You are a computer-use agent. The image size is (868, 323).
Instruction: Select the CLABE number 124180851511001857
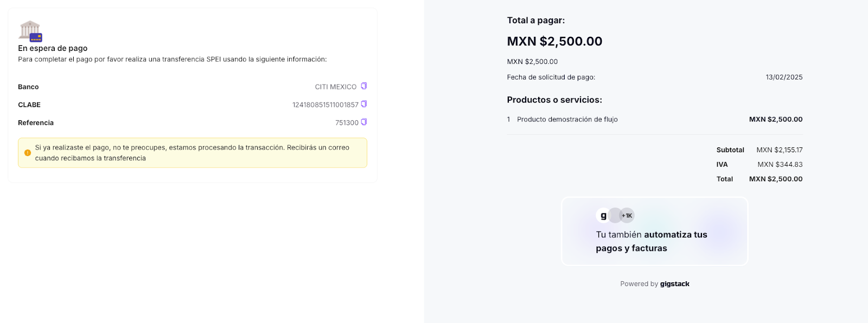pos(325,105)
